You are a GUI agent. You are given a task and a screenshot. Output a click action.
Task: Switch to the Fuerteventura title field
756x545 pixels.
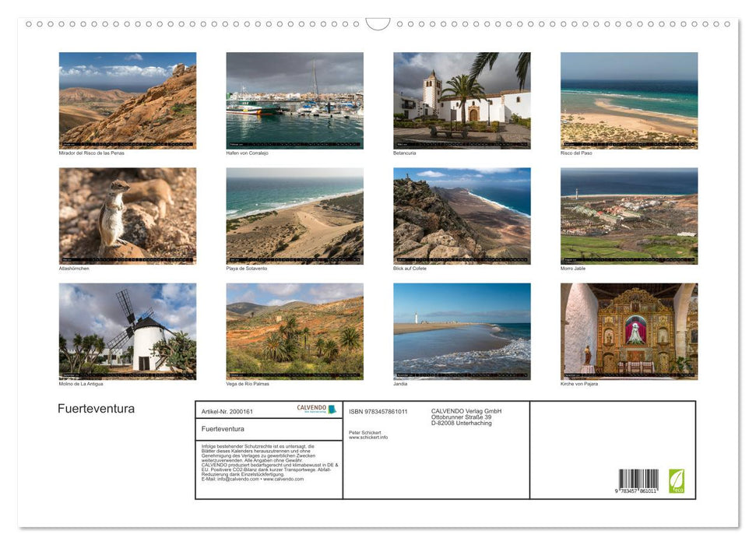tap(223, 429)
